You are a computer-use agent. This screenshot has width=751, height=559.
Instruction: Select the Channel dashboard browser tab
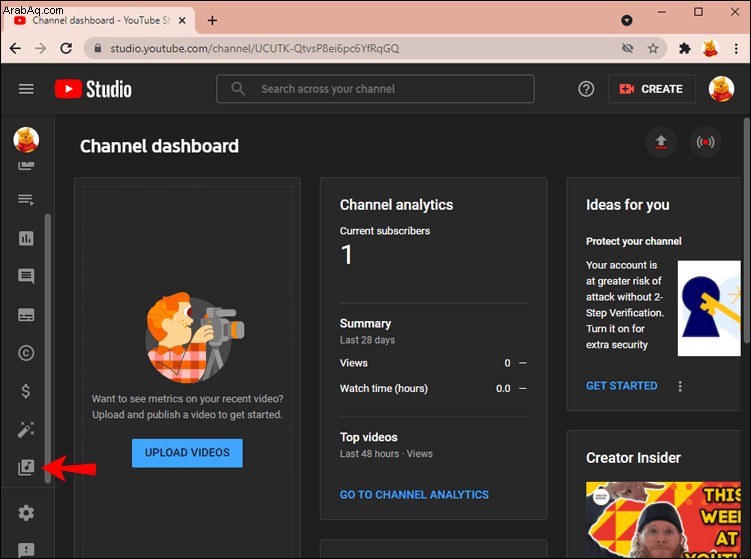[x=99, y=21]
